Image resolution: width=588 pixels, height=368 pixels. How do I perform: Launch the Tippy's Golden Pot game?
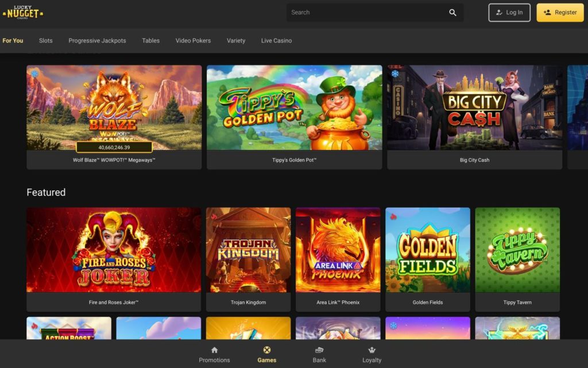tap(294, 108)
